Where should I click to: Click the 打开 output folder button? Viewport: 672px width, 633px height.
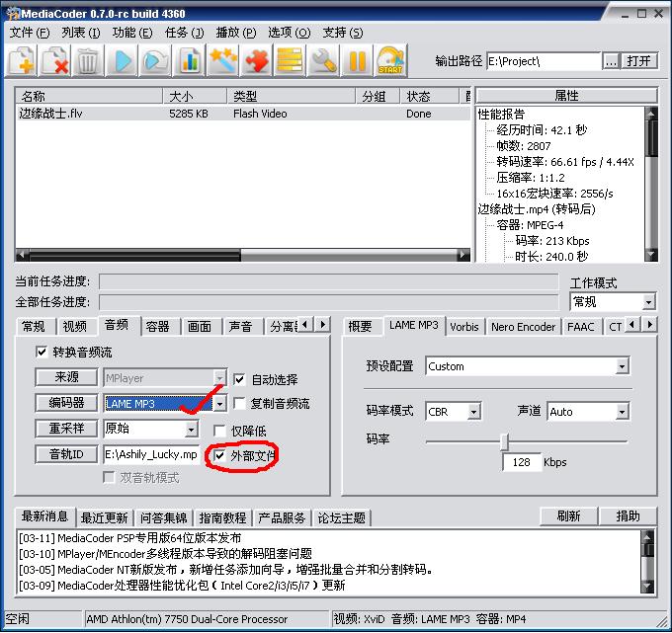point(639,61)
